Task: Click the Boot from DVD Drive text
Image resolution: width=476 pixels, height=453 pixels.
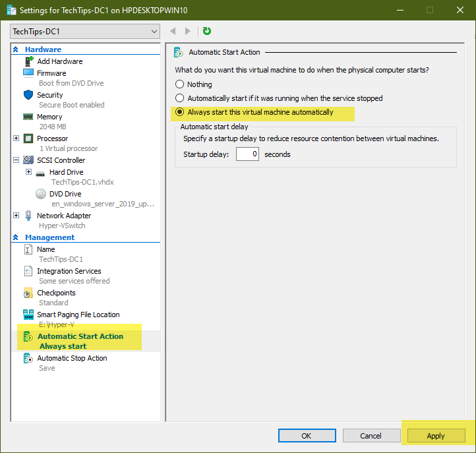Action: click(x=71, y=83)
